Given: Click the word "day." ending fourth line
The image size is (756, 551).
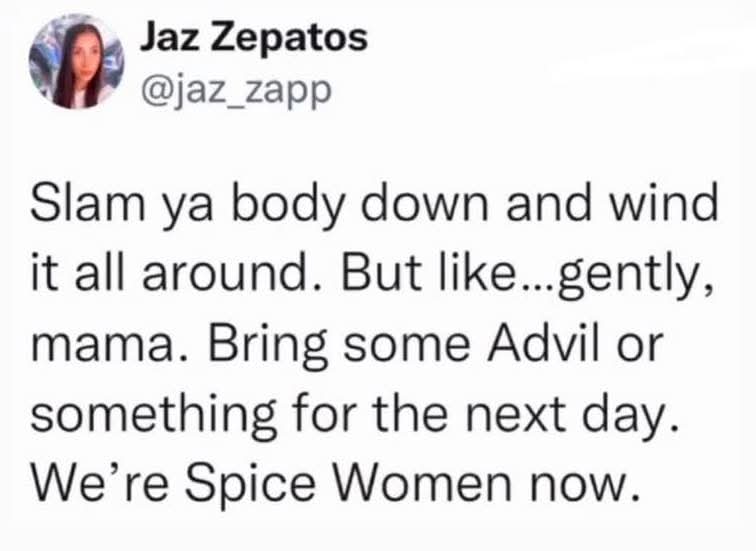Looking at the screenshot, I should click(x=631, y=417).
